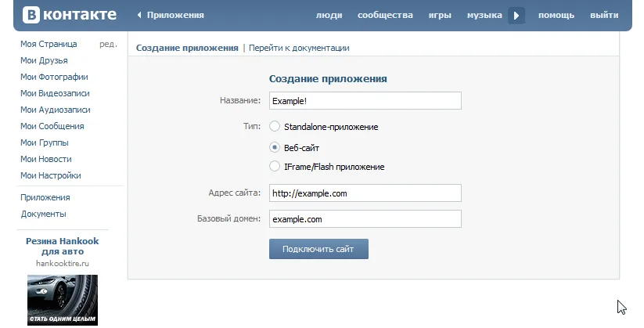Click hankooktire.ru ad link
Screen dimensions: 644x328
point(63,264)
